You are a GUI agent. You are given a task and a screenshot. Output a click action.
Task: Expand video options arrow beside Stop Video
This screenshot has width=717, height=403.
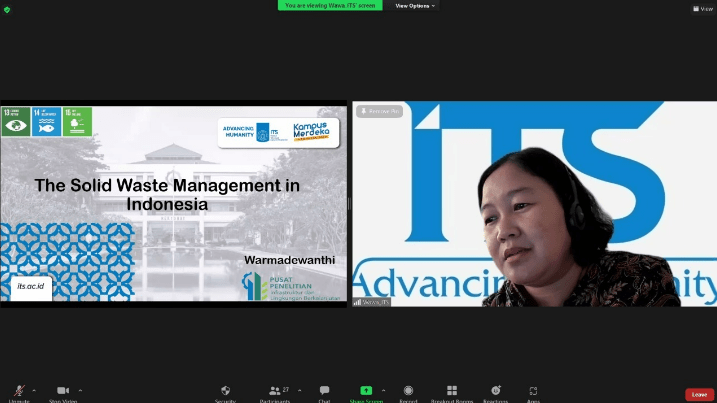[x=80, y=390]
